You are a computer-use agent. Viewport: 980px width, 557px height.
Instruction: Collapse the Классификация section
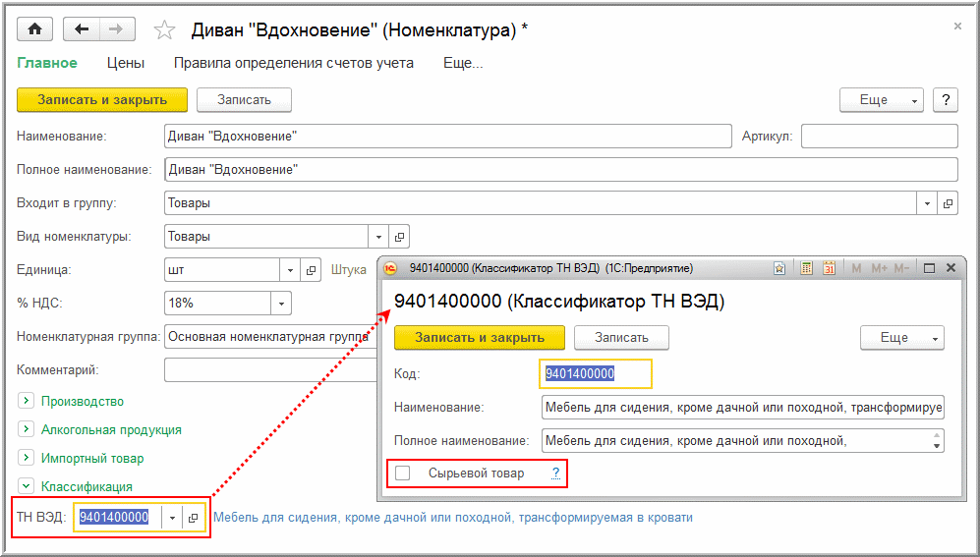click(x=26, y=486)
